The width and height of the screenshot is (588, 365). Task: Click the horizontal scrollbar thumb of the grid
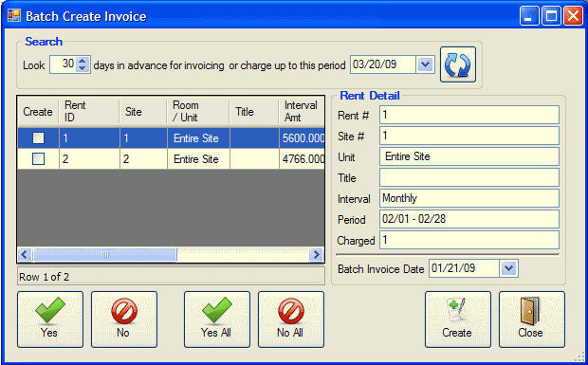104,255
